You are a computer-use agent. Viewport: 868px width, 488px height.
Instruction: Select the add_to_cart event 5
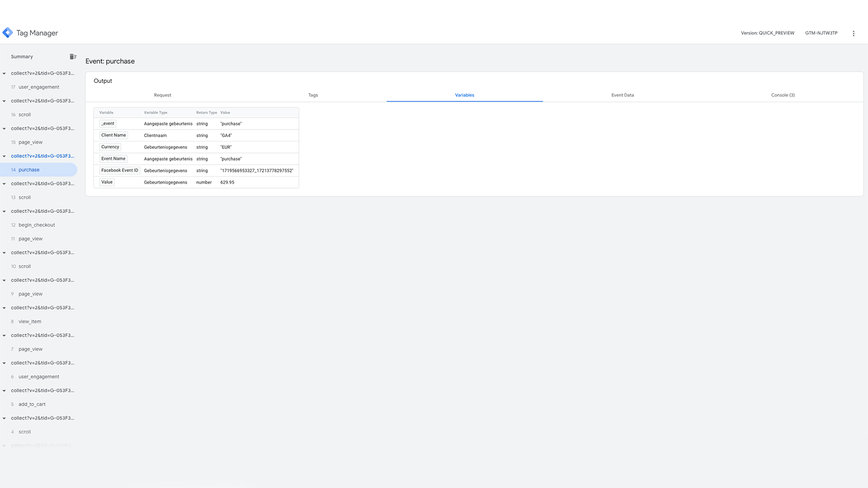(x=32, y=404)
